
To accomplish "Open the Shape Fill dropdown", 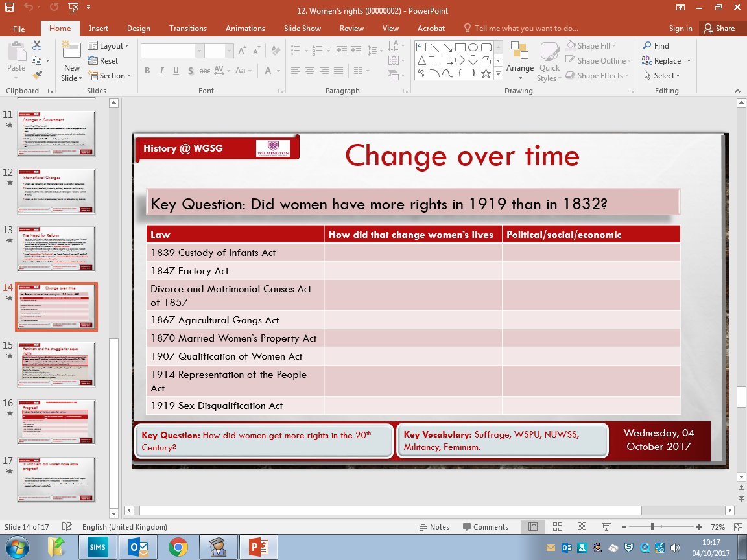I will pyautogui.click(x=591, y=46).
